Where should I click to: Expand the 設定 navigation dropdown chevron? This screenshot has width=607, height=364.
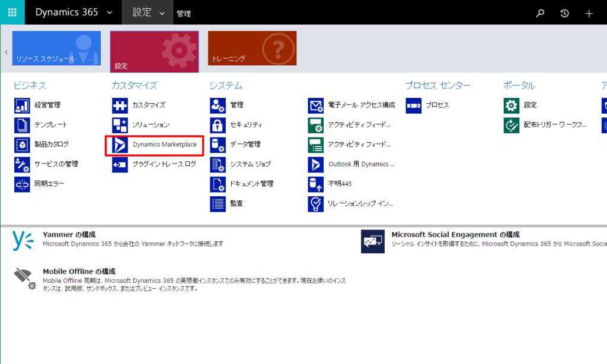pos(162,14)
